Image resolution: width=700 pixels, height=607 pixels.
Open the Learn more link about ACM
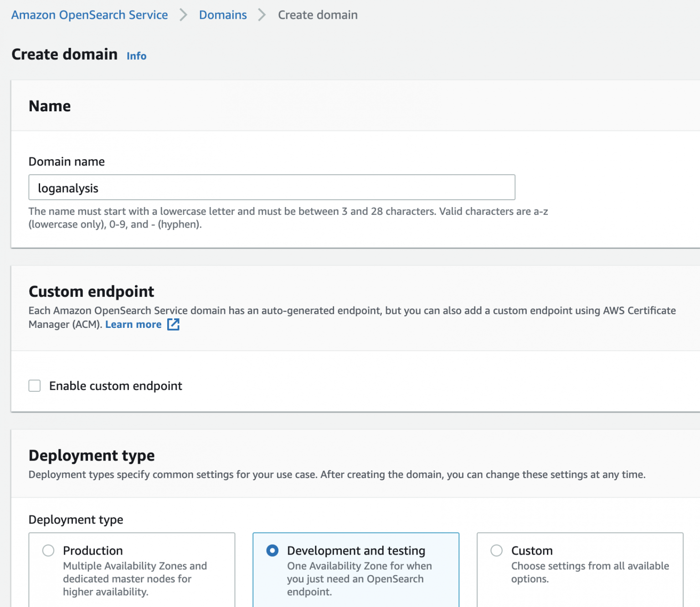pyautogui.click(x=133, y=324)
